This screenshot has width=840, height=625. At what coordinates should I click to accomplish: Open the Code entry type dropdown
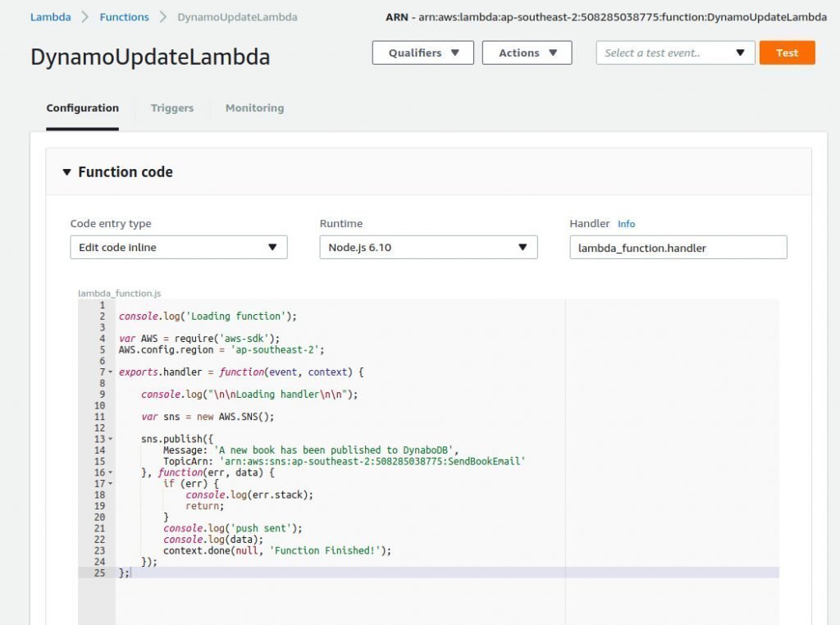click(178, 248)
